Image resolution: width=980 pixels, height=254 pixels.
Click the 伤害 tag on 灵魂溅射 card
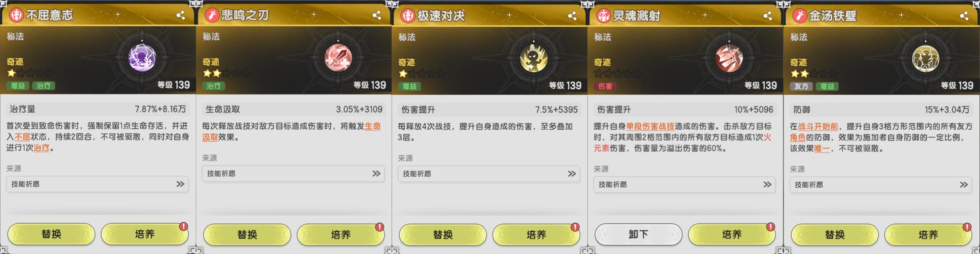(605, 86)
